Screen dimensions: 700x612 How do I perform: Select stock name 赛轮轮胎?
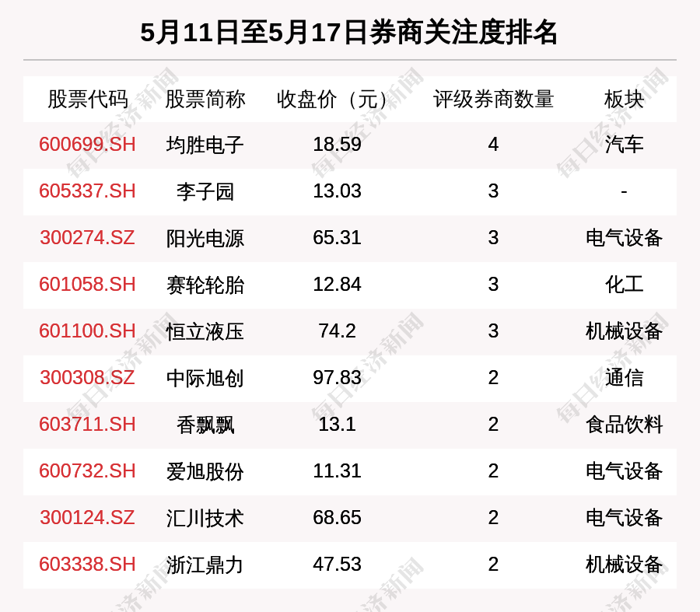click(x=205, y=285)
